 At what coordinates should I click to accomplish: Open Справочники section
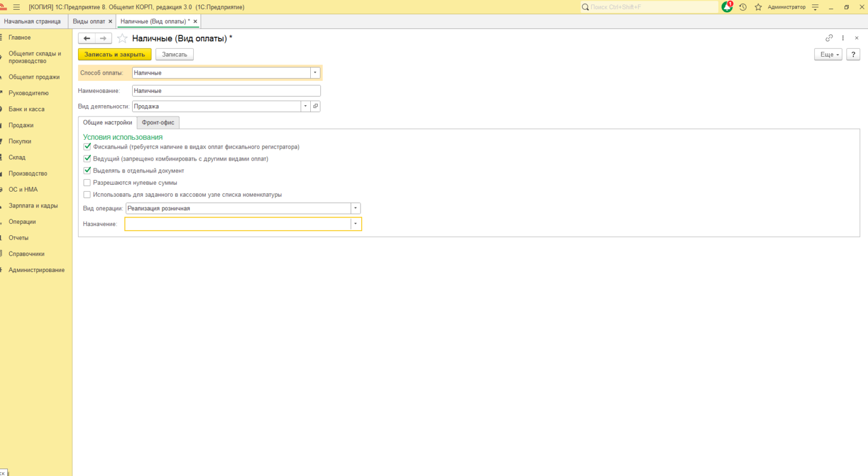(27, 254)
